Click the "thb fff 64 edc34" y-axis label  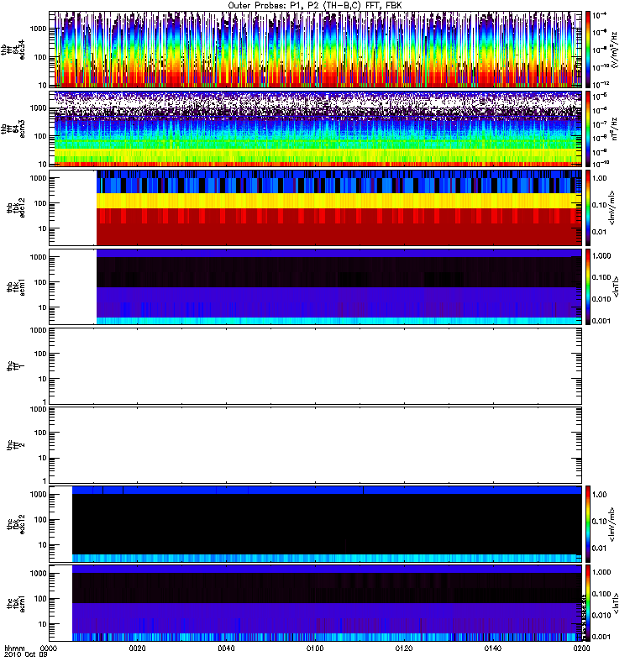13,50
